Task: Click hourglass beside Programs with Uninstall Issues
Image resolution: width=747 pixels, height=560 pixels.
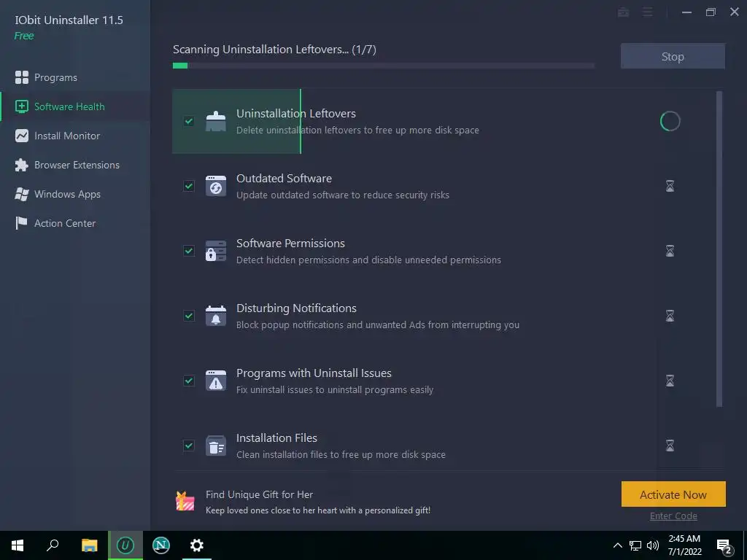Action: point(670,381)
